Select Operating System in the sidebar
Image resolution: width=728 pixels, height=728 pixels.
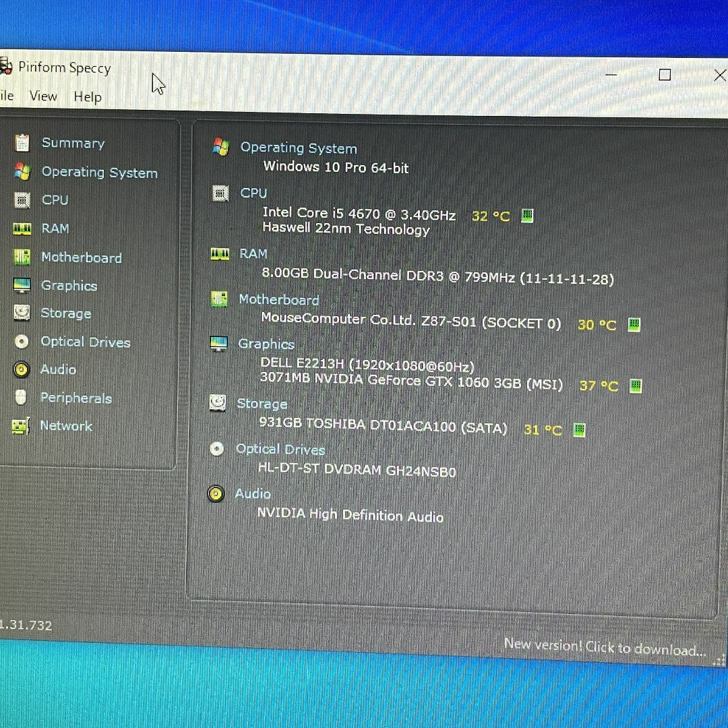(x=100, y=173)
